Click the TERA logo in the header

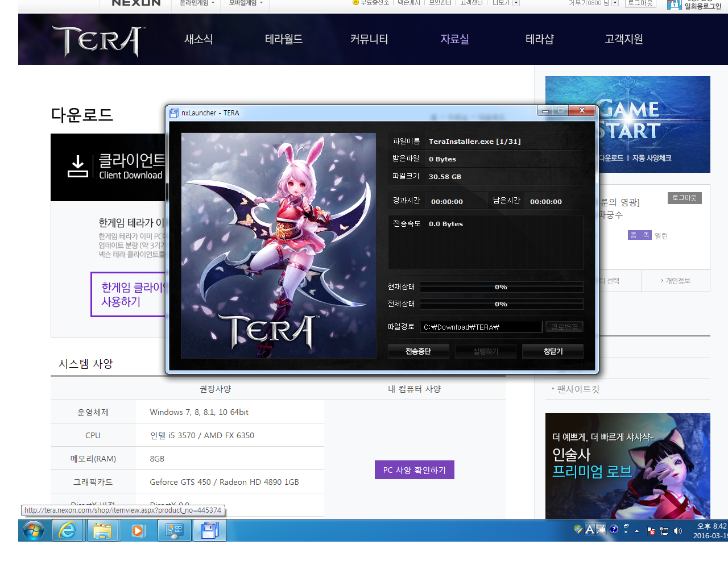tap(98, 40)
